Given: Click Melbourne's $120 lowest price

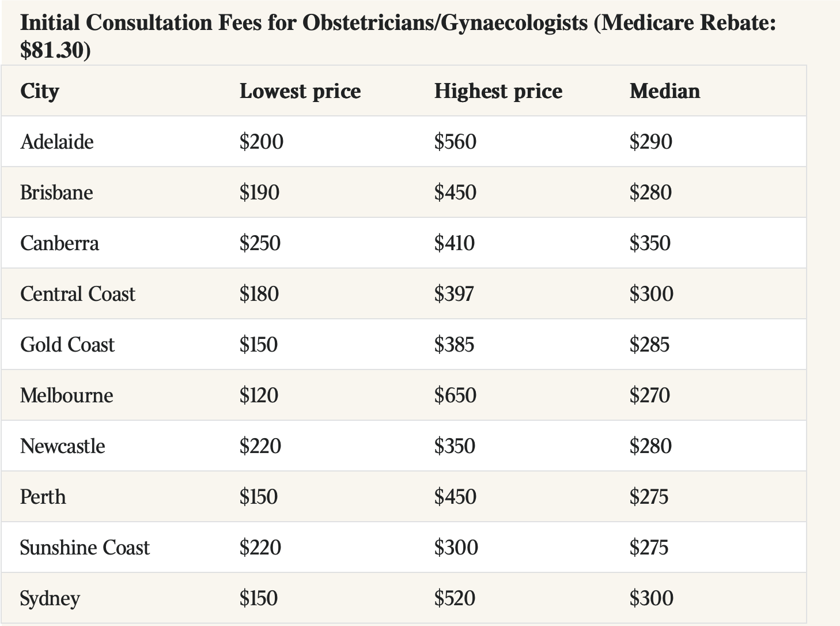Looking at the screenshot, I should [259, 395].
